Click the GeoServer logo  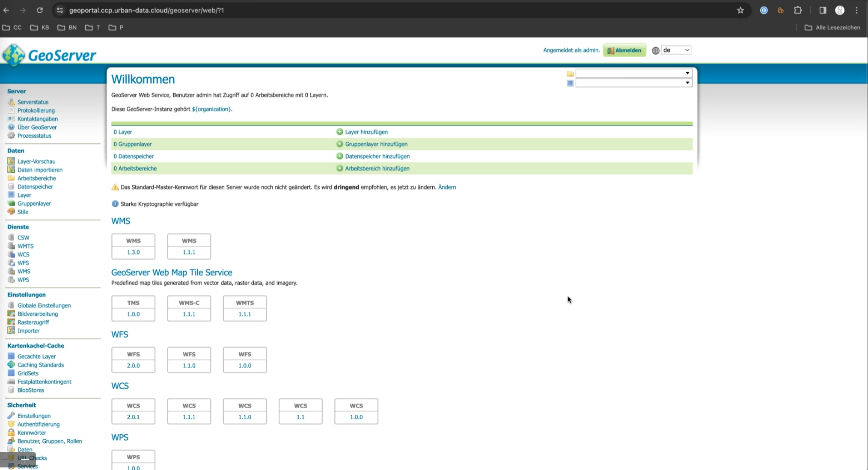pos(49,55)
